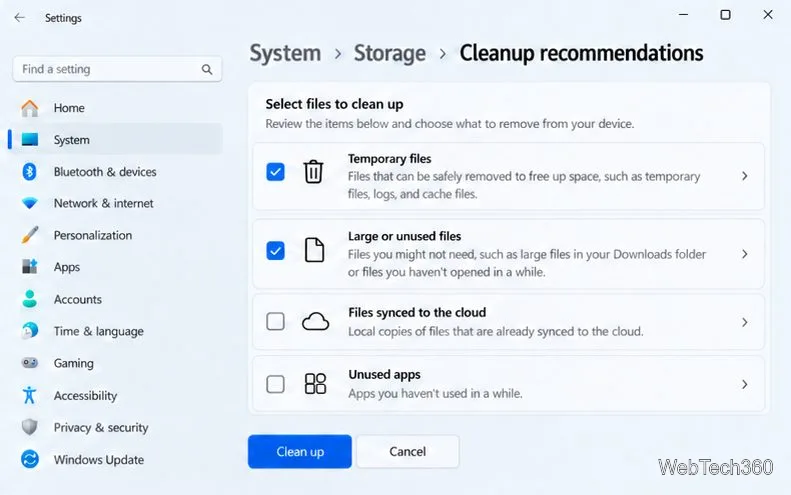Click the grid icon for Unused apps

pos(315,383)
